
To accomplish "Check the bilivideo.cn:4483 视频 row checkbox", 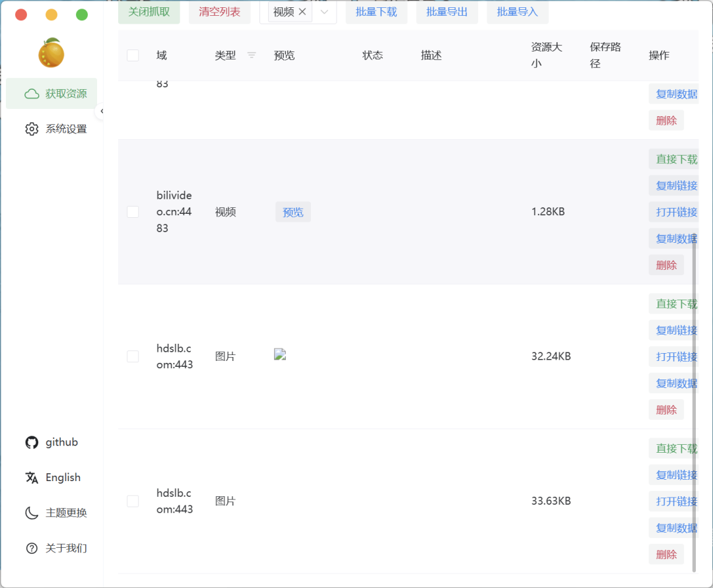I will pos(133,212).
